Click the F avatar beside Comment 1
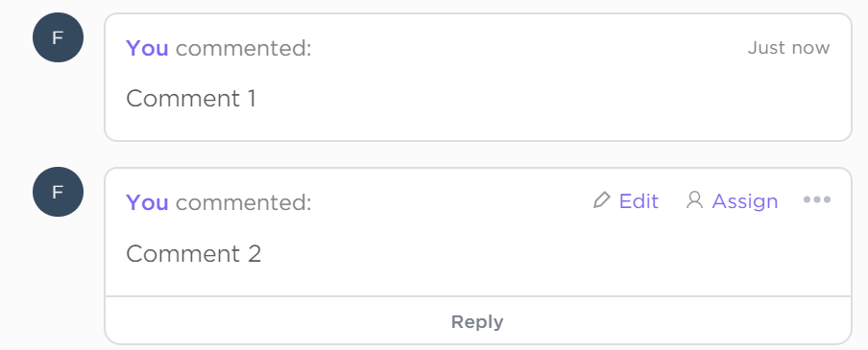868x350 pixels. coord(59,37)
